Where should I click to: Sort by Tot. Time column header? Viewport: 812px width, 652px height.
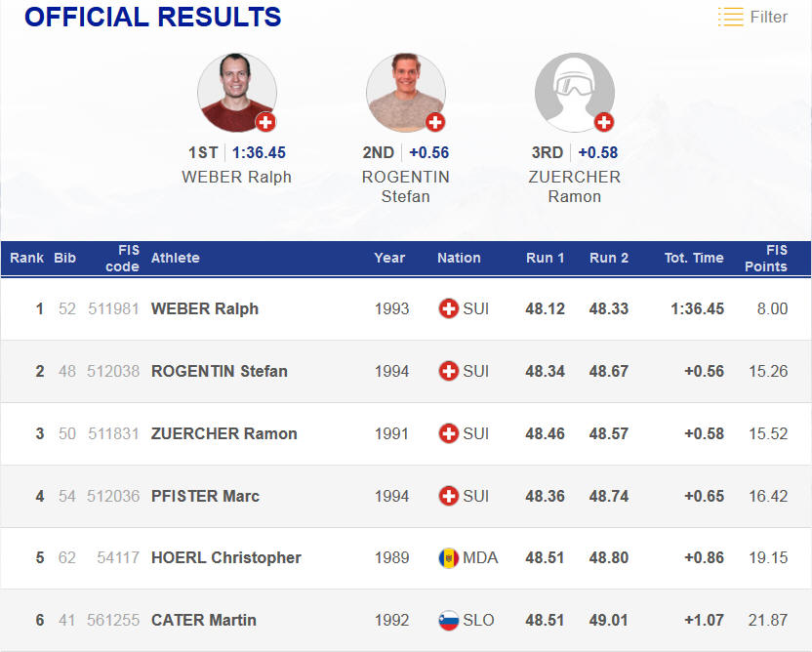[x=694, y=258]
